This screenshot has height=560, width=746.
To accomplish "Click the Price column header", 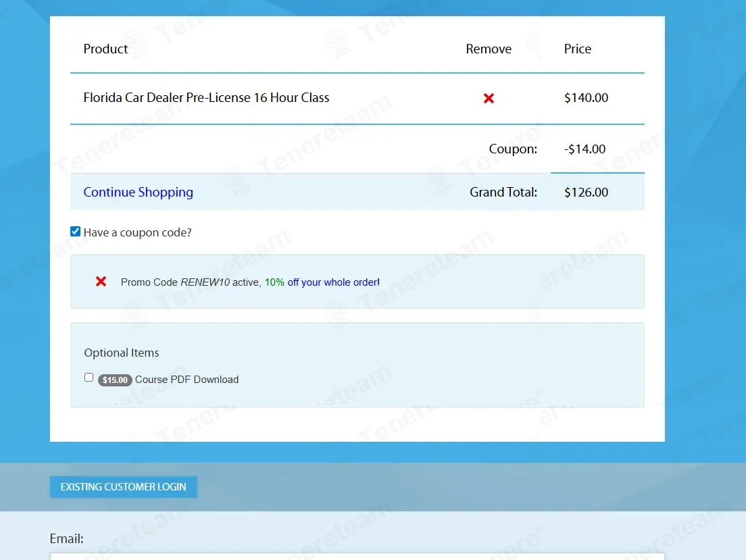I will tap(578, 49).
